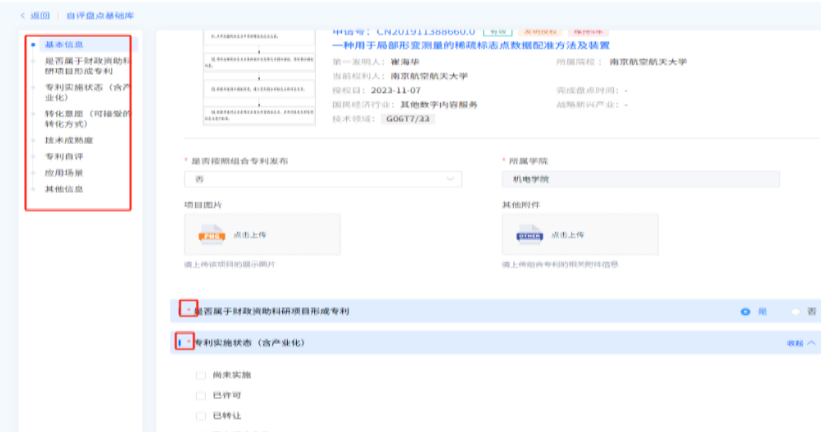Navigate to 专利自评 in the sidebar

(63, 157)
